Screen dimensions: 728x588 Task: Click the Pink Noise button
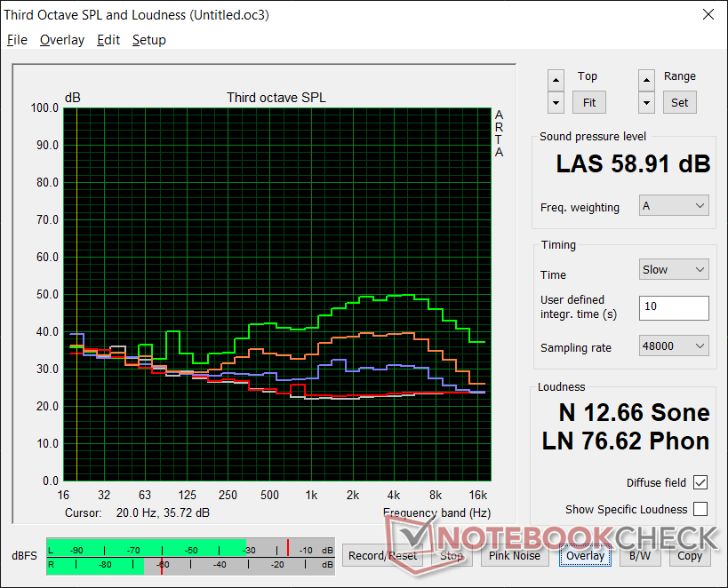[x=514, y=555]
